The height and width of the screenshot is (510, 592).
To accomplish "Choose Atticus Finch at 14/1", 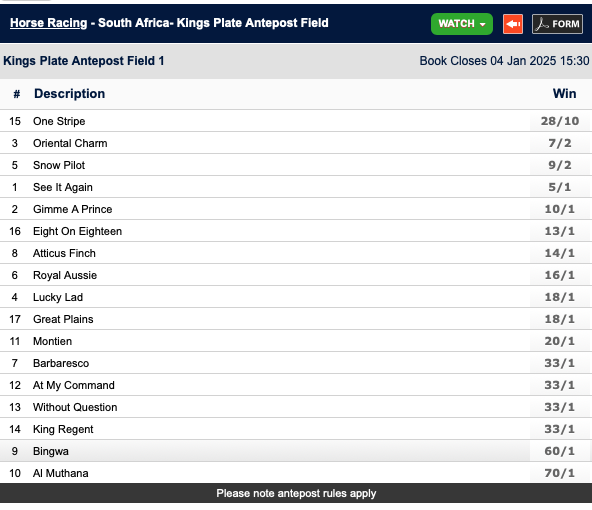I will (x=560, y=253).
